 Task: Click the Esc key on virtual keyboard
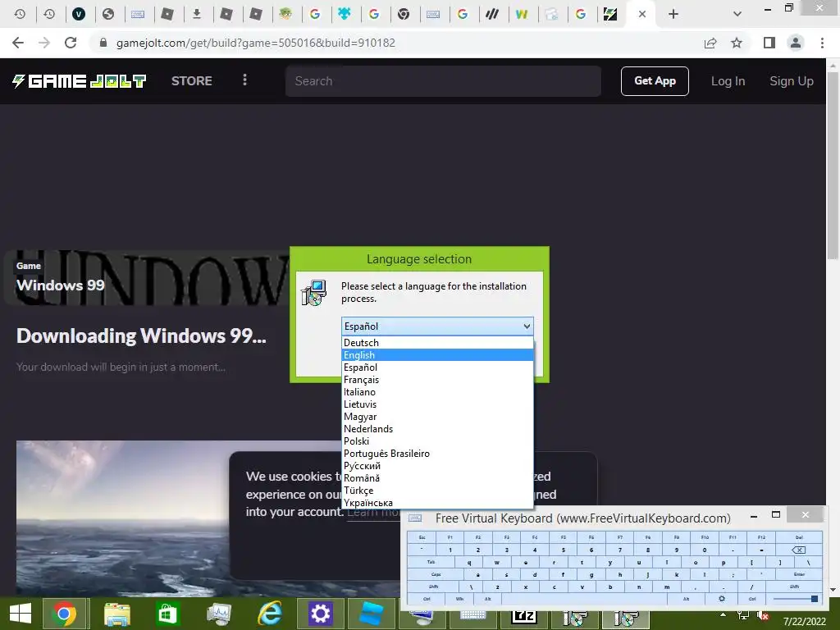(422, 536)
